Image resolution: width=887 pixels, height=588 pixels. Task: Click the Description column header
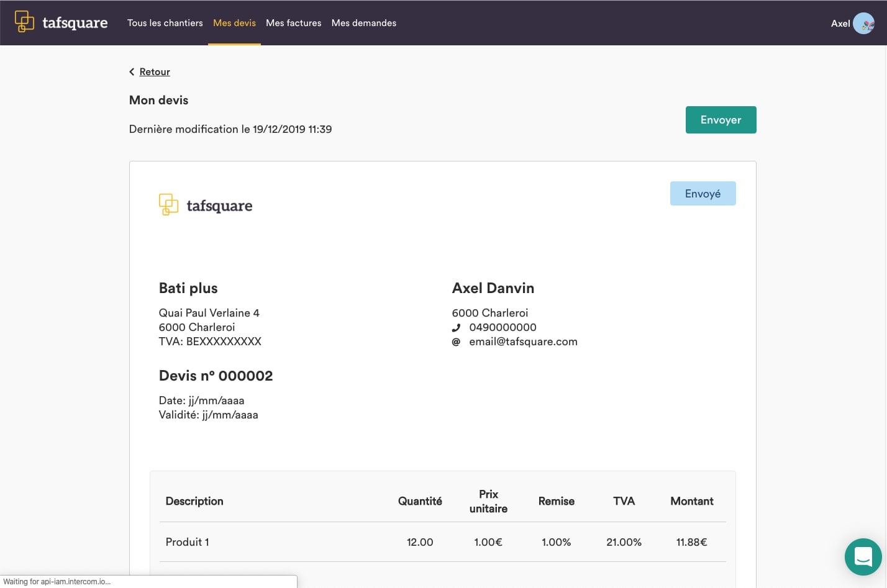point(194,501)
